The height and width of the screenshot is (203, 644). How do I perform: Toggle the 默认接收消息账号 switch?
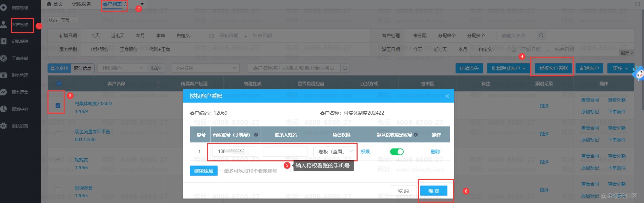(x=397, y=152)
